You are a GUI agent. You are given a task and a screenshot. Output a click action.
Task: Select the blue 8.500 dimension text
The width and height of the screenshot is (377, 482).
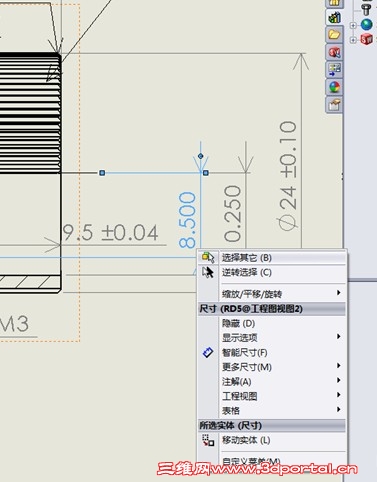tap(187, 220)
